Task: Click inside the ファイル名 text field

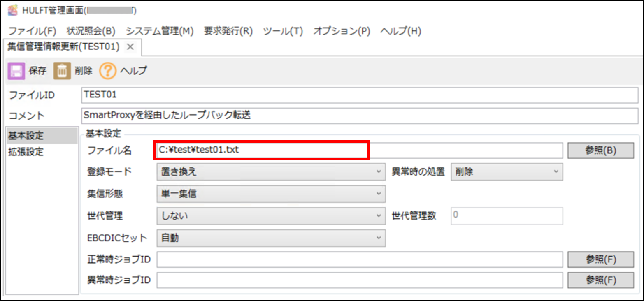Action: tap(288, 150)
